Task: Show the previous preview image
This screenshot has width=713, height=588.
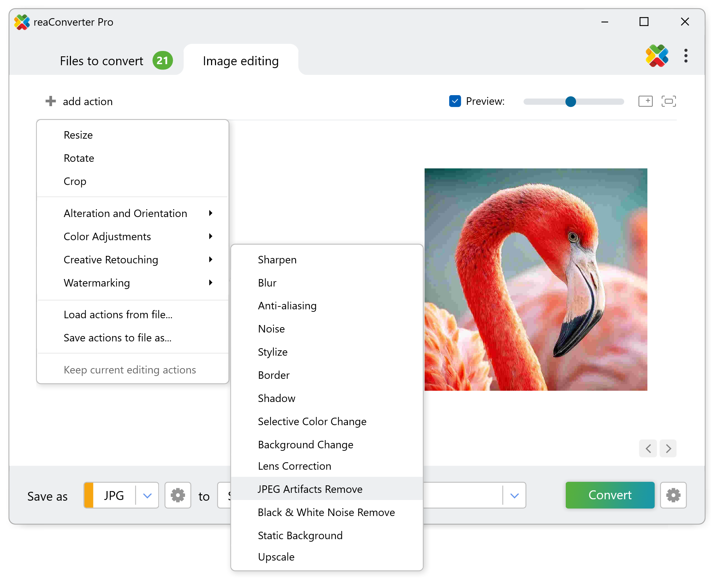Action: (648, 448)
